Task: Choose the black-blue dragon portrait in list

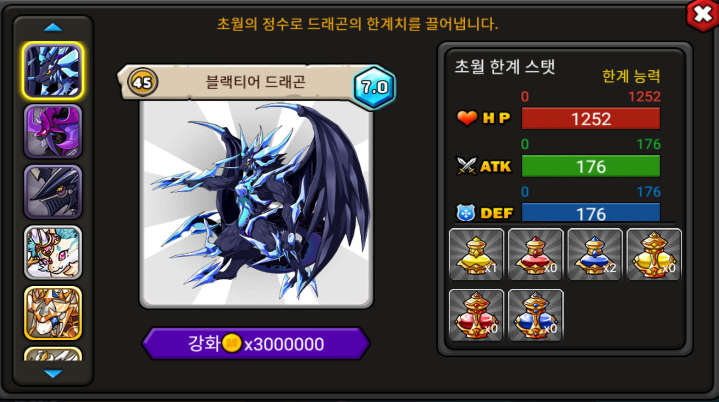Action: click(x=53, y=71)
